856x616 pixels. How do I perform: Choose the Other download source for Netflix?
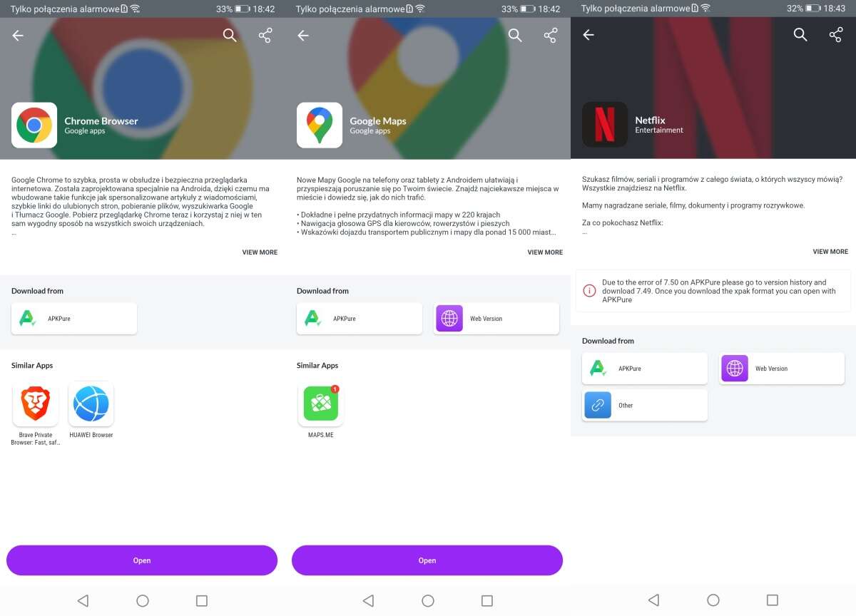coord(644,404)
